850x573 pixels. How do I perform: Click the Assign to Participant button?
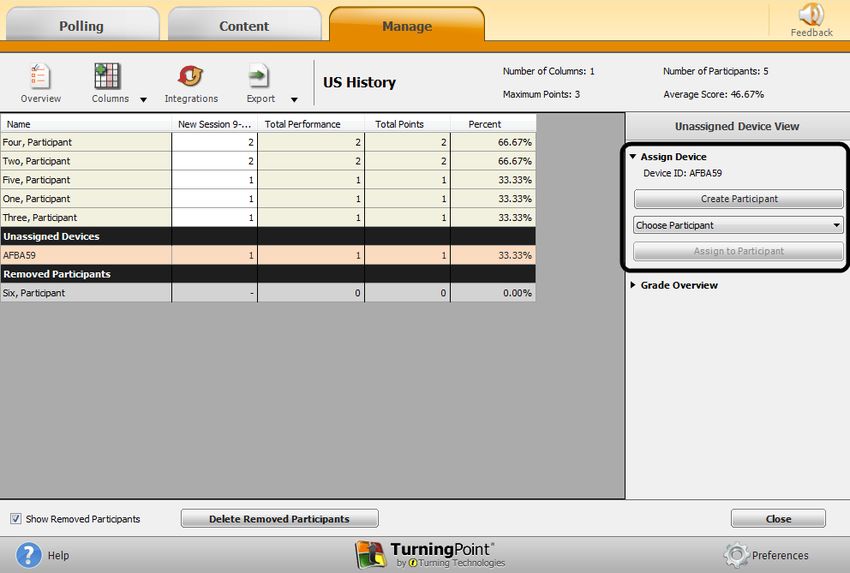738,251
